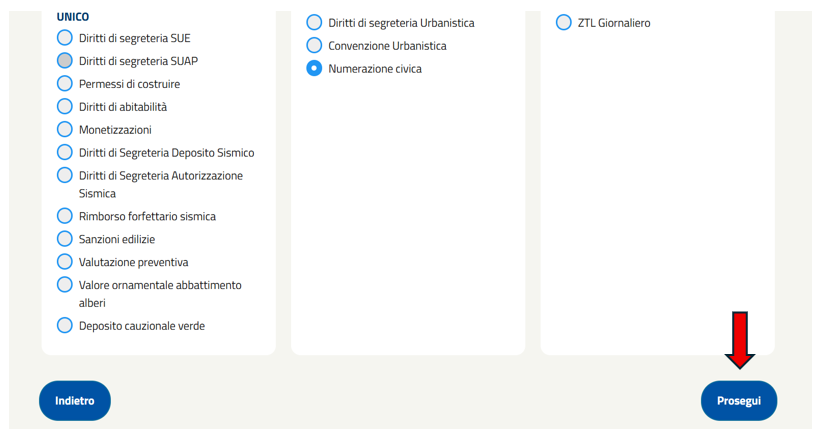Select Monetizzazioni payment type
Image resolution: width=825 pixels, height=430 pixels.
(x=65, y=129)
